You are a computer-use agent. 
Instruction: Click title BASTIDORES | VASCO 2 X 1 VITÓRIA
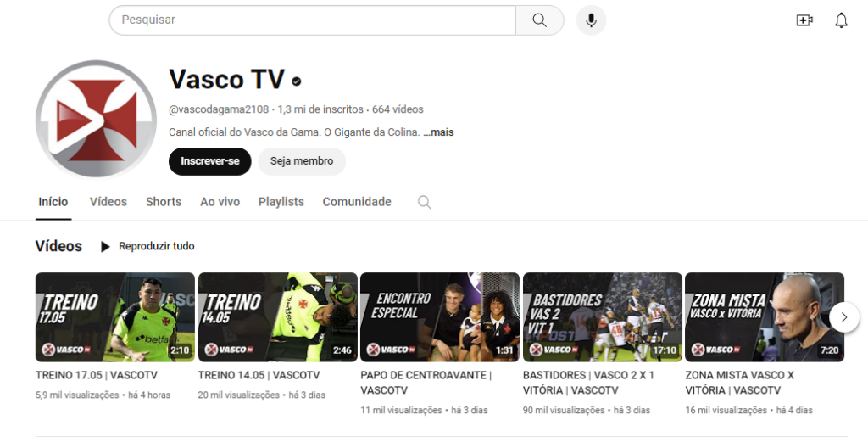tap(588, 383)
